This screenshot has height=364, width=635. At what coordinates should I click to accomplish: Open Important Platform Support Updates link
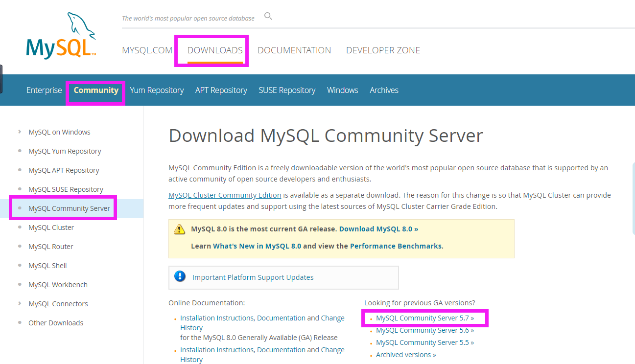coord(253,277)
